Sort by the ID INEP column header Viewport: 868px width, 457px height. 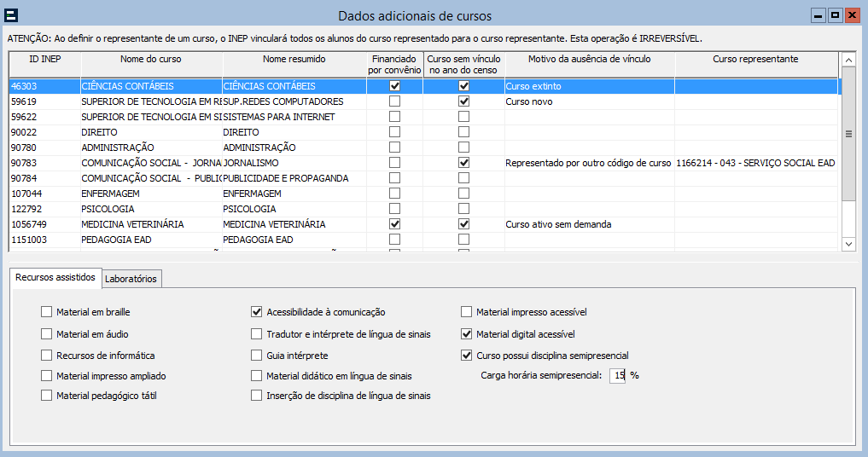pos(44,59)
